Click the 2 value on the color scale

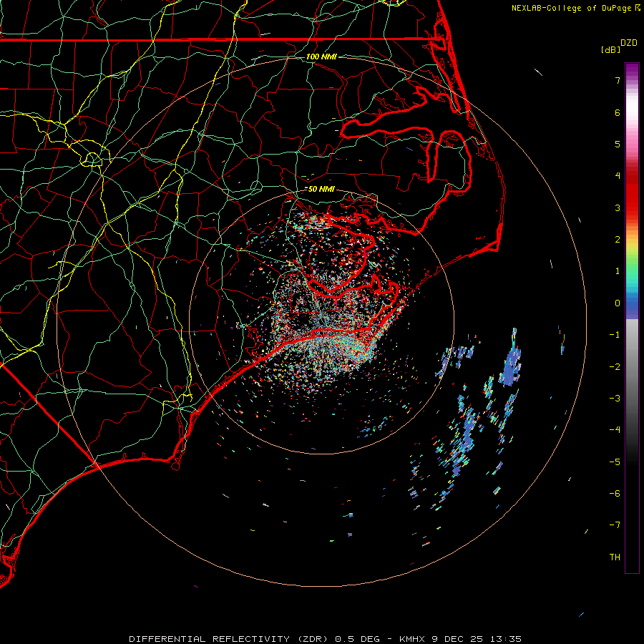[x=618, y=240]
